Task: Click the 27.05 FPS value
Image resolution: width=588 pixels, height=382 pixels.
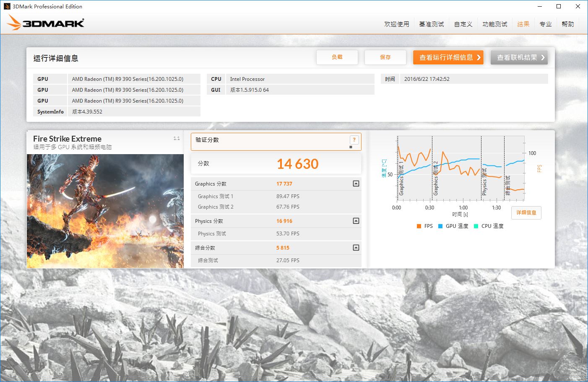Action: pyautogui.click(x=288, y=261)
